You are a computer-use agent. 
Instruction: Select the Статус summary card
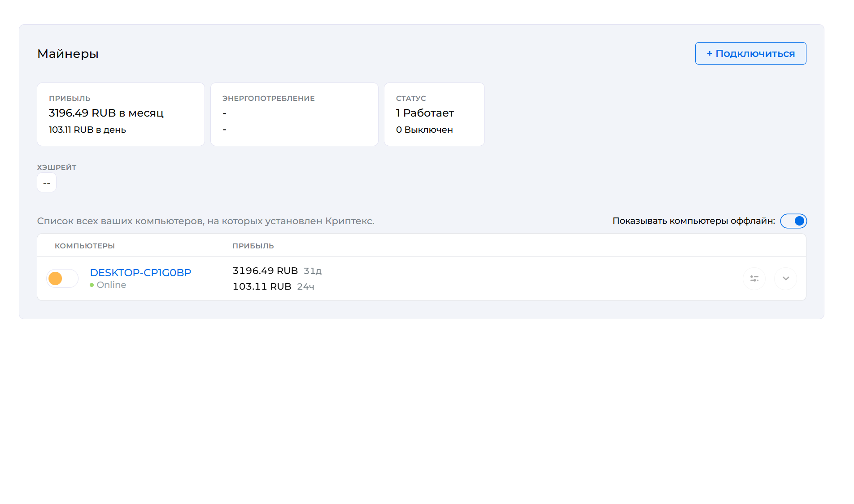pyautogui.click(x=434, y=114)
